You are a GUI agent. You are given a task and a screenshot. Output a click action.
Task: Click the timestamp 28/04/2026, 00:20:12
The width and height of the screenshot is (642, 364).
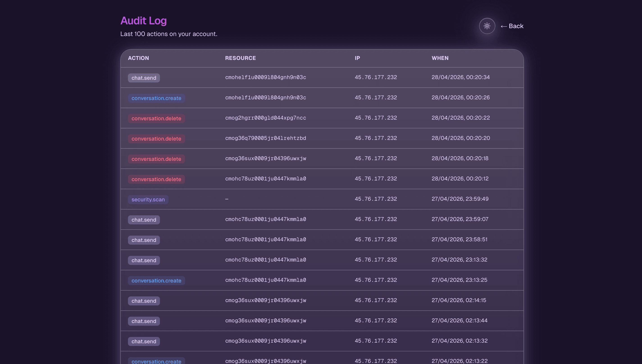(460, 178)
